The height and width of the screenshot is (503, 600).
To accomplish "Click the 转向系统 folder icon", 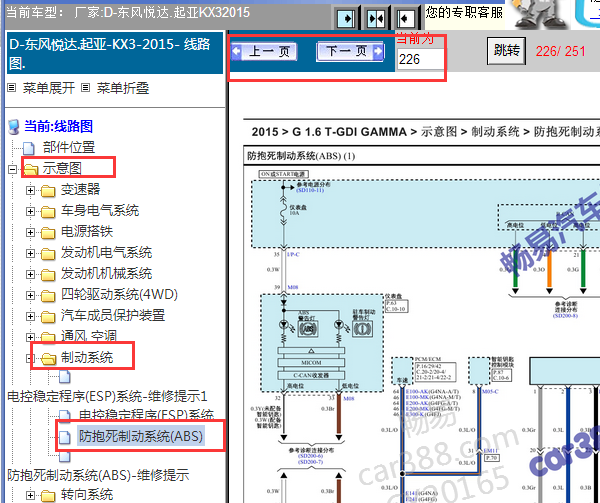I will 48,496.
